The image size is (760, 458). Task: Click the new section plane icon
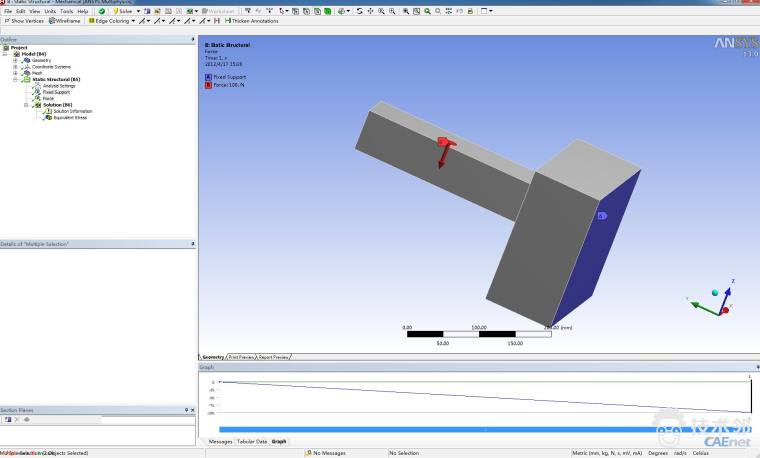[x=7, y=419]
